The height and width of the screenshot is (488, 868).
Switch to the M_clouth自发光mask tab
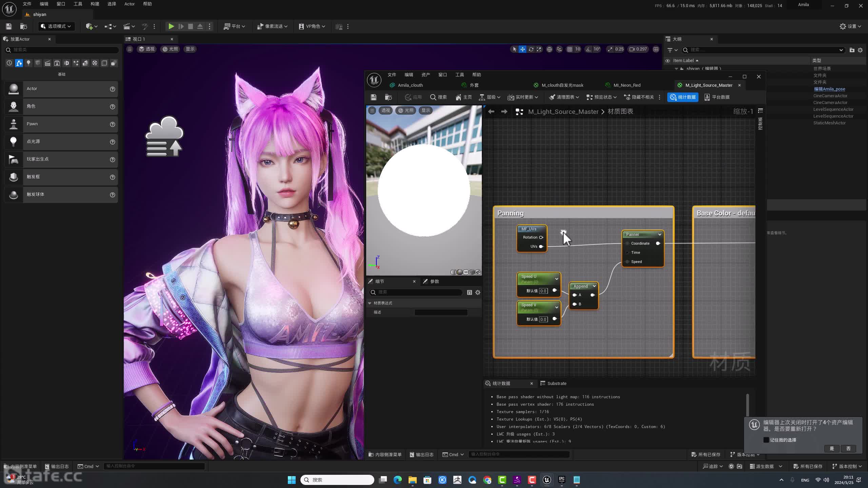[562, 85]
